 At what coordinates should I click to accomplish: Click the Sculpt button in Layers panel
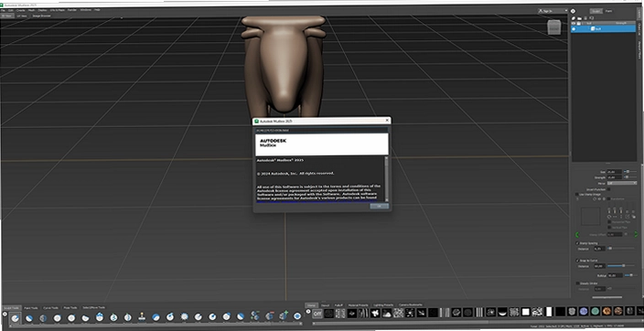click(596, 11)
